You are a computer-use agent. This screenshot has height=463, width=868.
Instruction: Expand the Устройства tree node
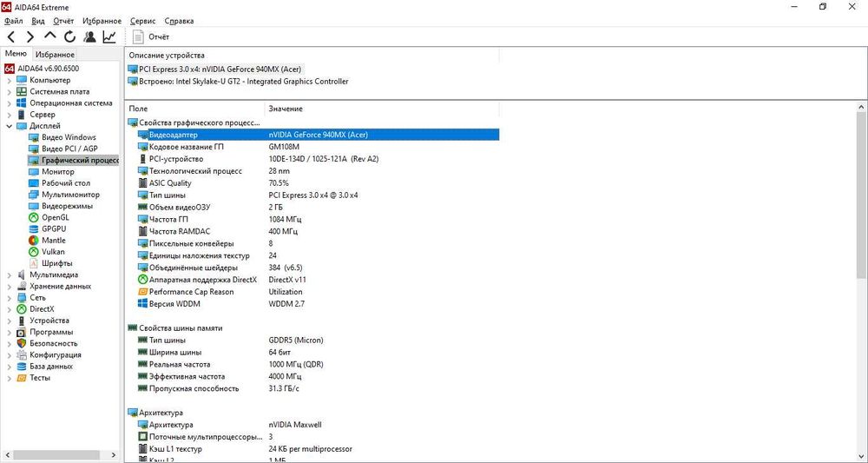coord(9,321)
